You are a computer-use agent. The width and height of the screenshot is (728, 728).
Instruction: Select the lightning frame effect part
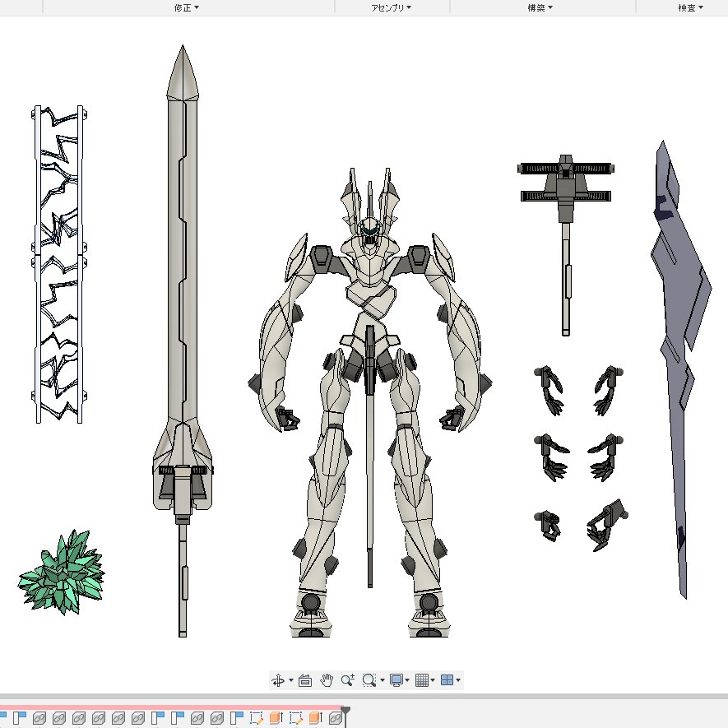tap(59, 264)
